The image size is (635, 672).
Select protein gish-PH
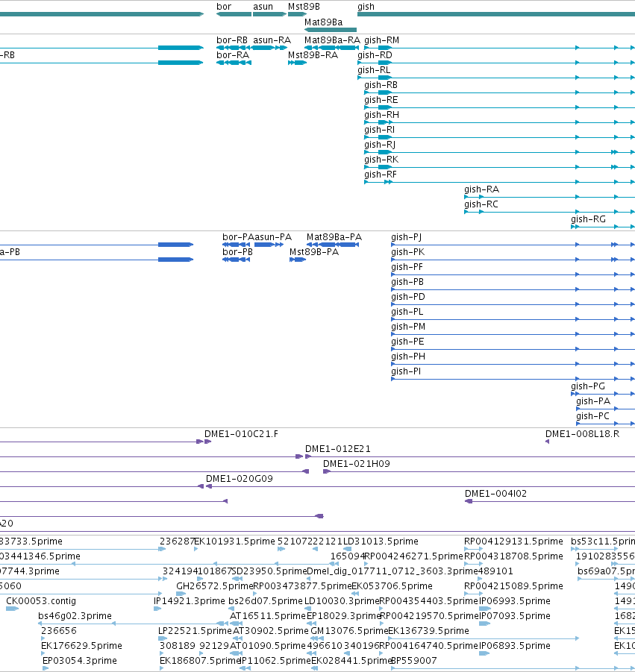(408, 357)
